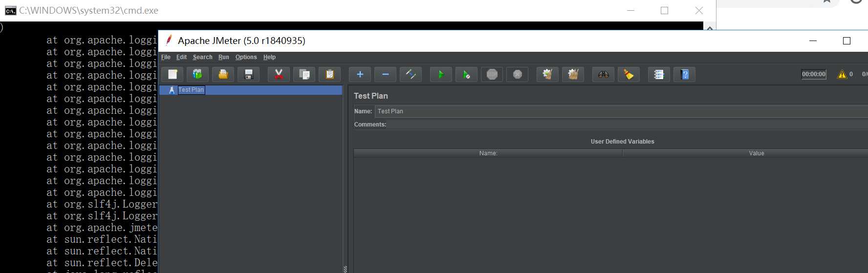Close the cmd.exe window
The height and width of the screenshot is (273, 868).
(699, 10)
